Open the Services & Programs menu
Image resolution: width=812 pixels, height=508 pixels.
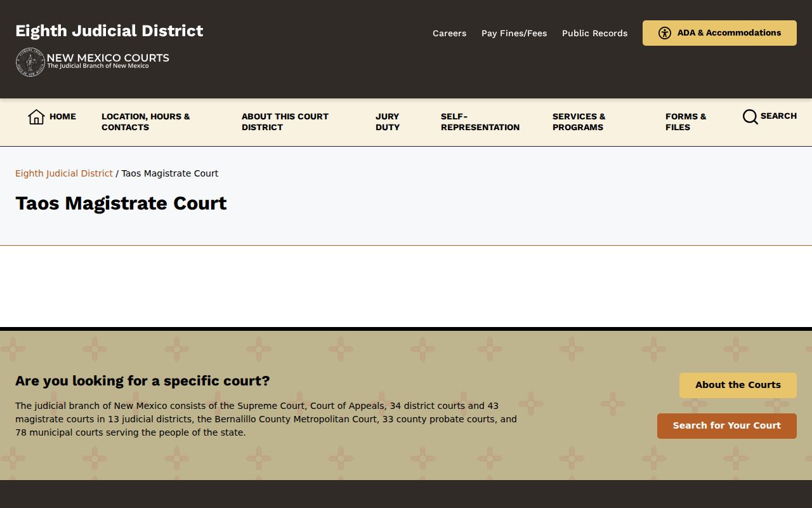(x=579, y=122)
